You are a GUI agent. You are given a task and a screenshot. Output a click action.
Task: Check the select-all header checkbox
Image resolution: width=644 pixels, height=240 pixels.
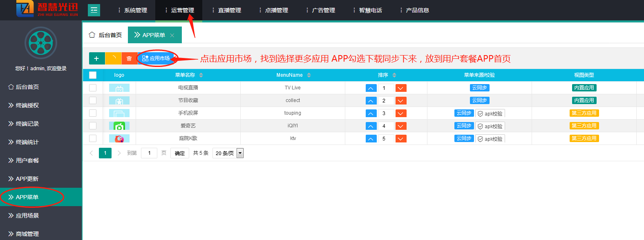point(93,75)
